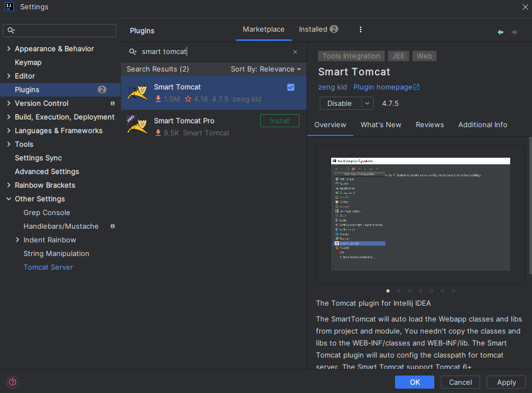Open the plugins options kebab menu
Viewport: 532px width, 393px height.
pyautogui.click(x=360, y=29)
